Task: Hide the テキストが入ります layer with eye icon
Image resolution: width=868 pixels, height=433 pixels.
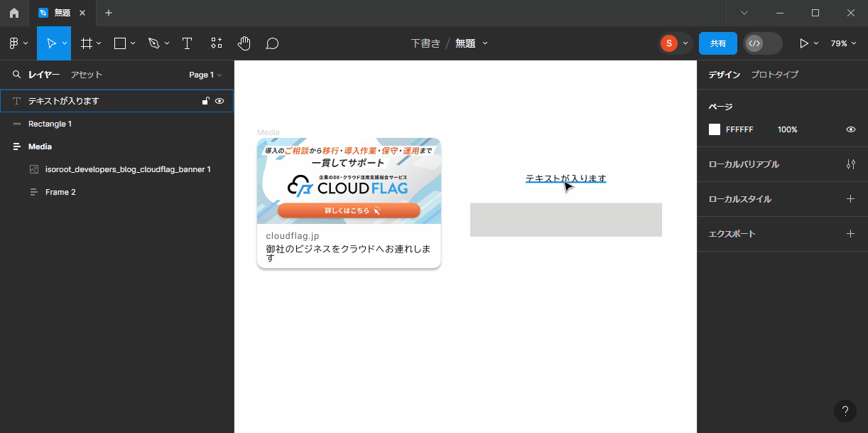Action: (x=219, y=101)
